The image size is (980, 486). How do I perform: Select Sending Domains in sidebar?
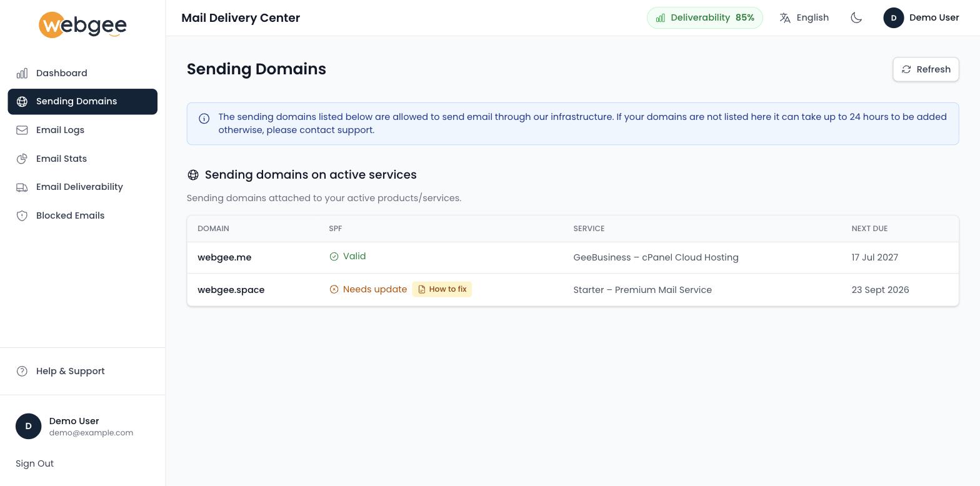tap(82, 102)
